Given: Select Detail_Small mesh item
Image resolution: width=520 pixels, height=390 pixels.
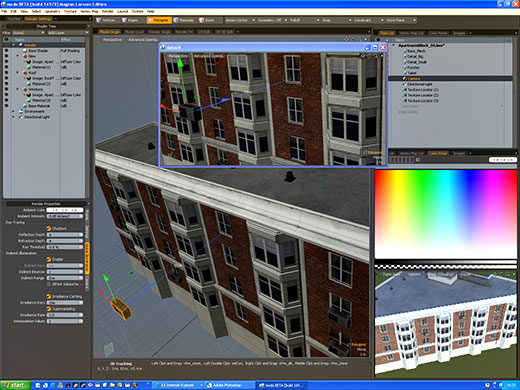Looking at the screenshot, I should tap(416, 62).
